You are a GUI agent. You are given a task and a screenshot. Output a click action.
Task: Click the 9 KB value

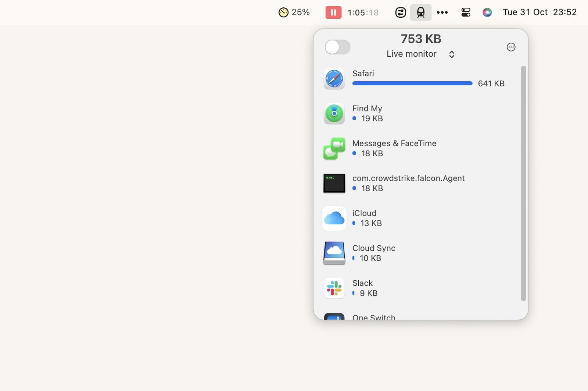[369, 293]
